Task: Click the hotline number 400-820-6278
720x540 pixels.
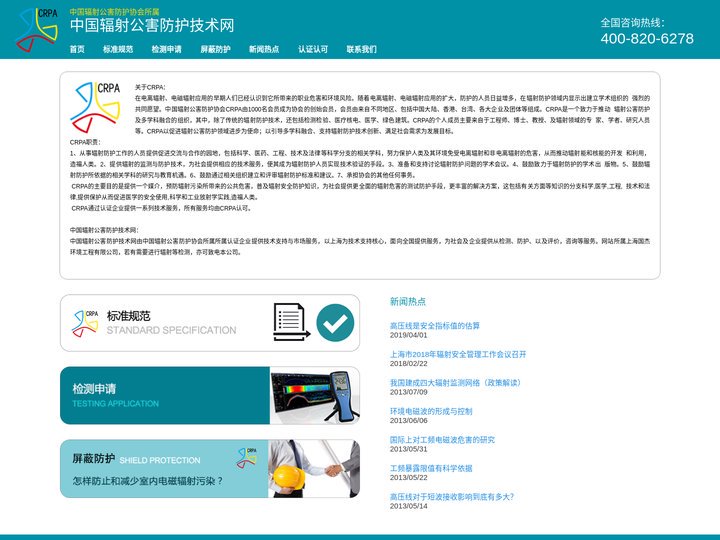Action: click(647, 39)
